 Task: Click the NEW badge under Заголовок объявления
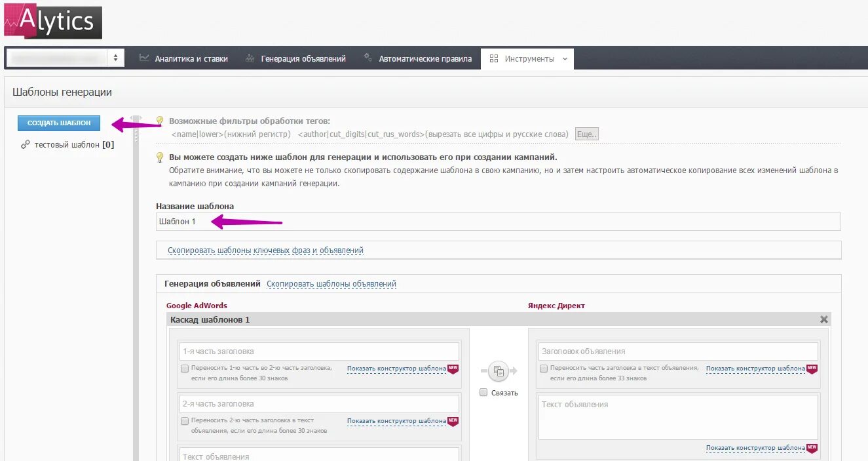812,369
